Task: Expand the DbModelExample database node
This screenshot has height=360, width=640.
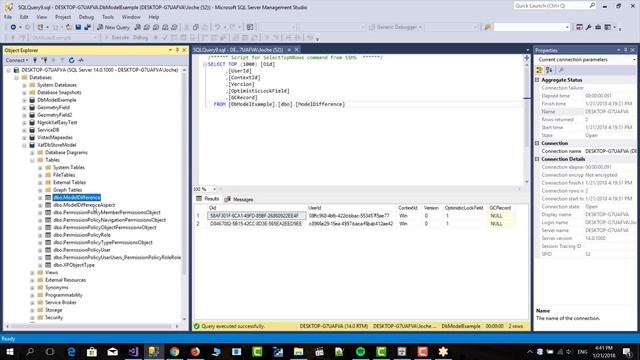Action: click(24, 100)
